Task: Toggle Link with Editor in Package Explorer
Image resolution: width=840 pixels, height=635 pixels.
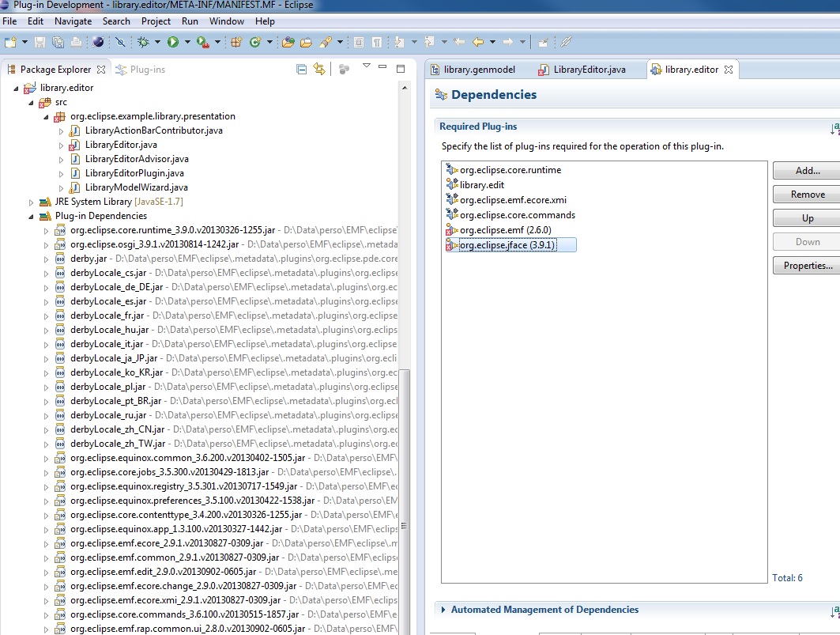Action: tap(319, 69)
